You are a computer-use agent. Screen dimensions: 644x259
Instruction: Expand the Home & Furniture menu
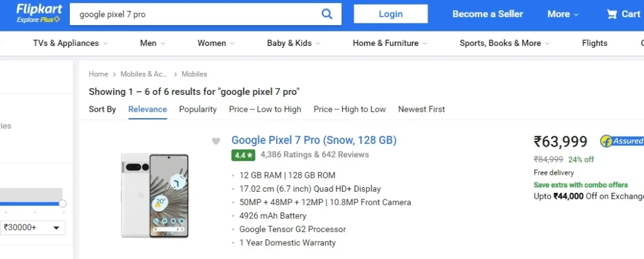click(390, 43)
